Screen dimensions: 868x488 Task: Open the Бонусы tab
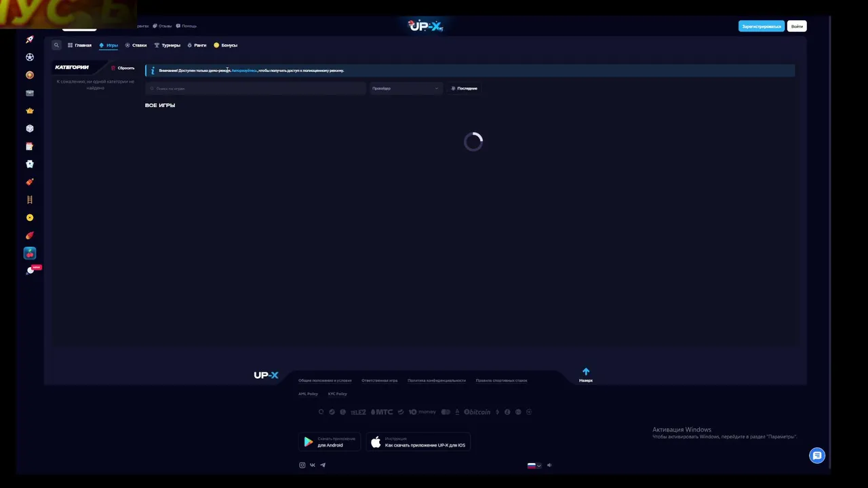point(226,45)
